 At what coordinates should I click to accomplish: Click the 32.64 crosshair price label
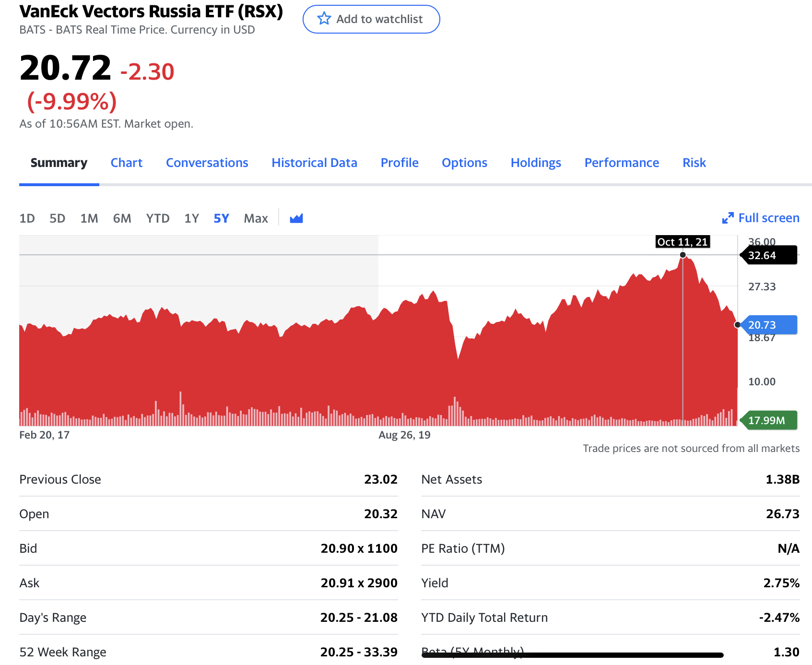tap(769, 255)
